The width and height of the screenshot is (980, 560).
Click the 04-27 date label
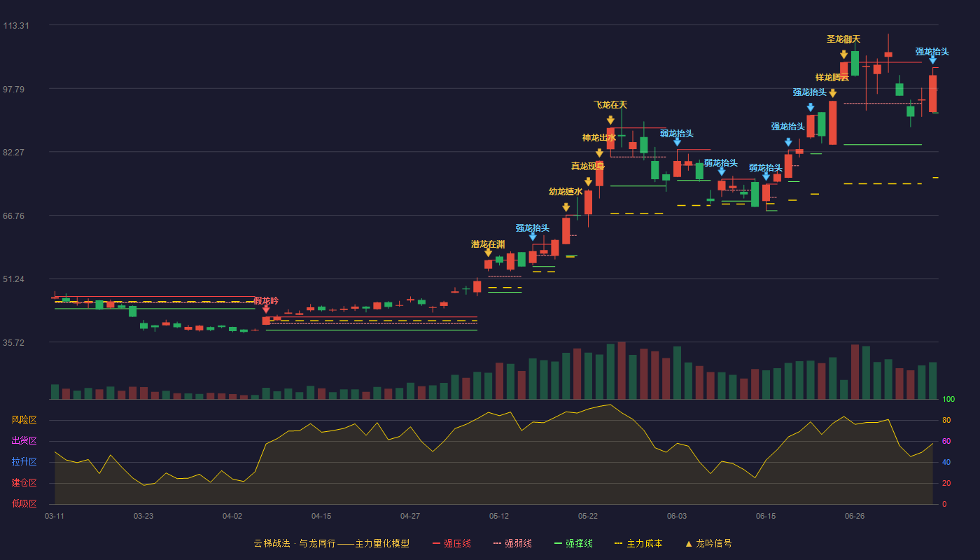click(410, 516)
